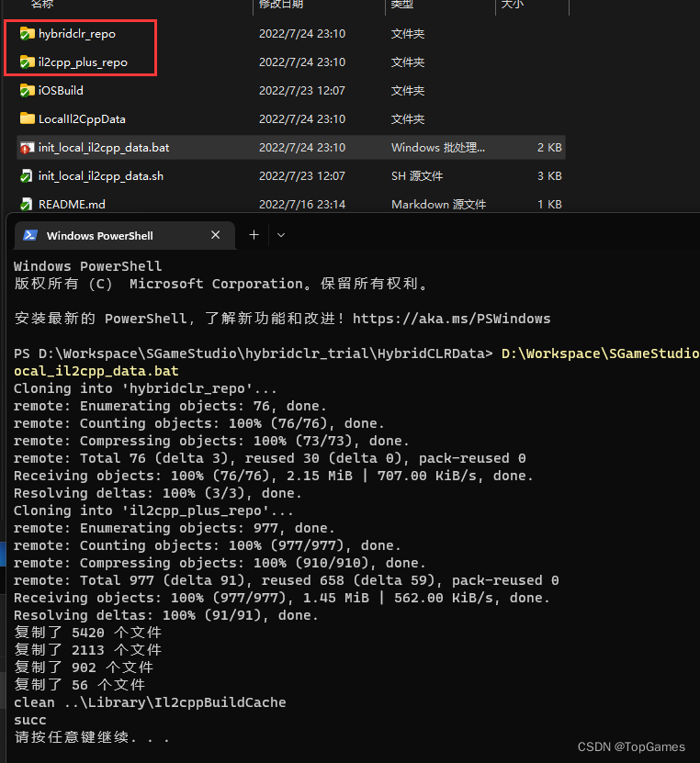Open a new terminal tab with plus button
The image size is (700, 763).
254,235
